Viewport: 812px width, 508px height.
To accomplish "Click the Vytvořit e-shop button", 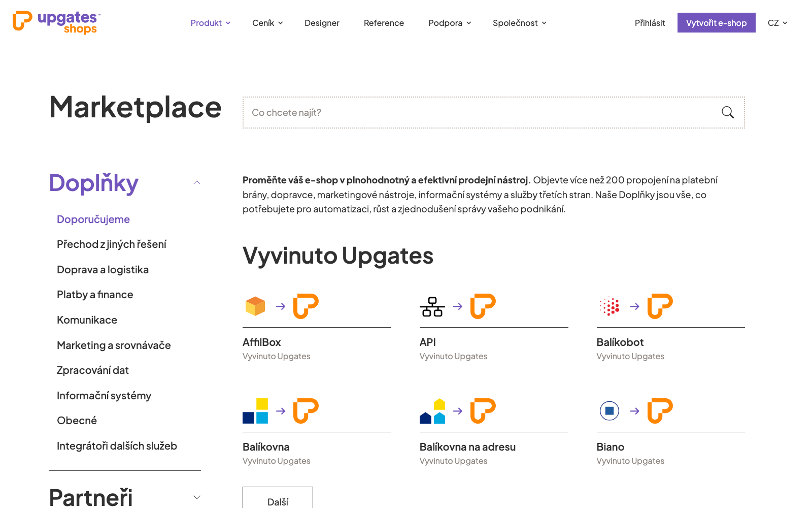I will 716,23.
